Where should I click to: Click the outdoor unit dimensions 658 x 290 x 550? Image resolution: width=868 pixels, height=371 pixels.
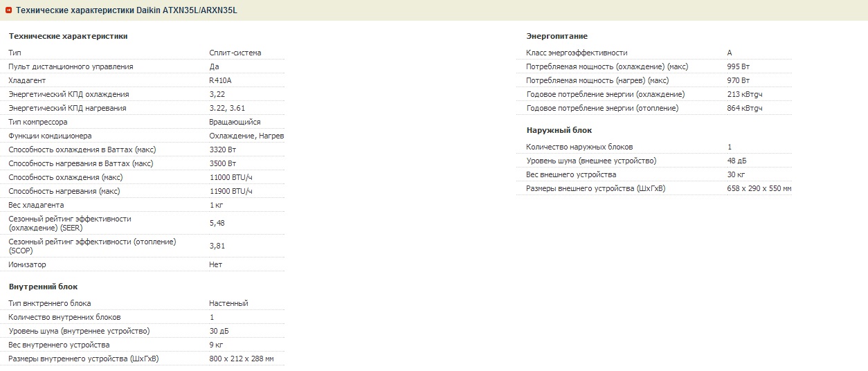(x=759, y=188)
